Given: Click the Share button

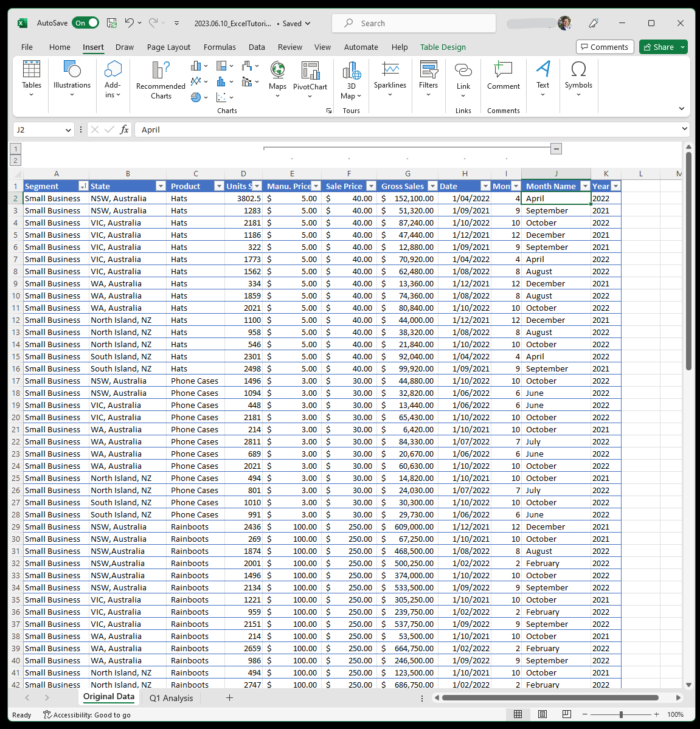Looking at the screenshot, I should pos(659,47).
